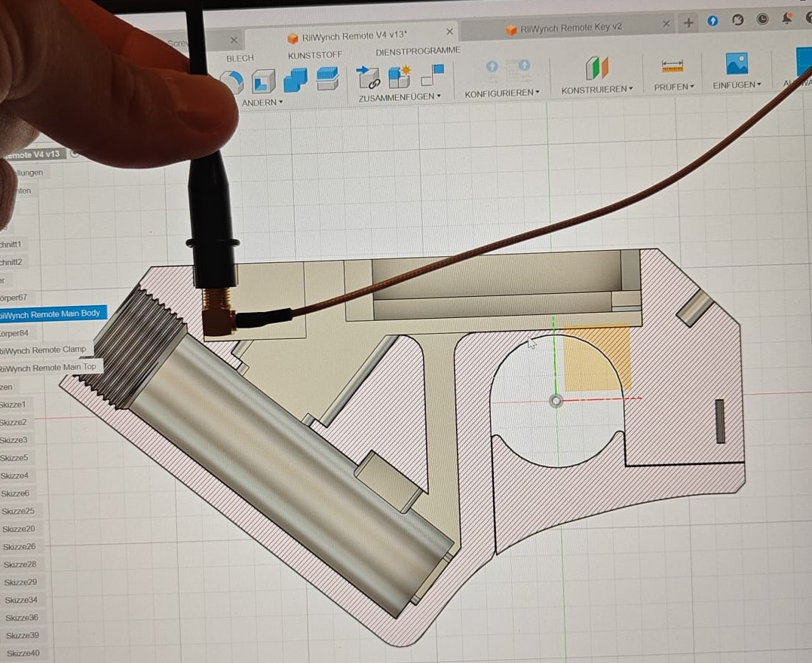Image resolution: width=812 pixels, height=663 pixels.
Task: Close the RiiWynch Remote V4 v13 tab
Action: pyautogui.click(x=449, y=32)
